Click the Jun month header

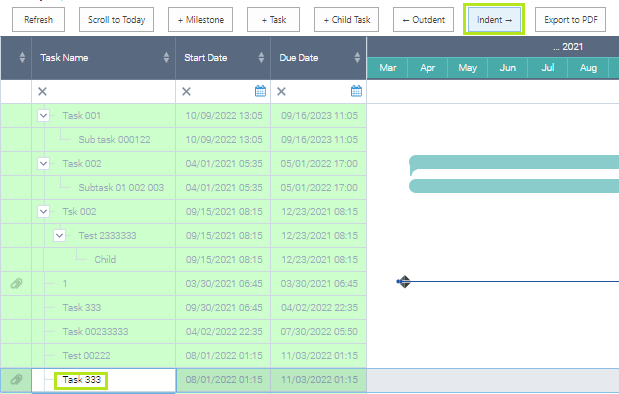508,68
